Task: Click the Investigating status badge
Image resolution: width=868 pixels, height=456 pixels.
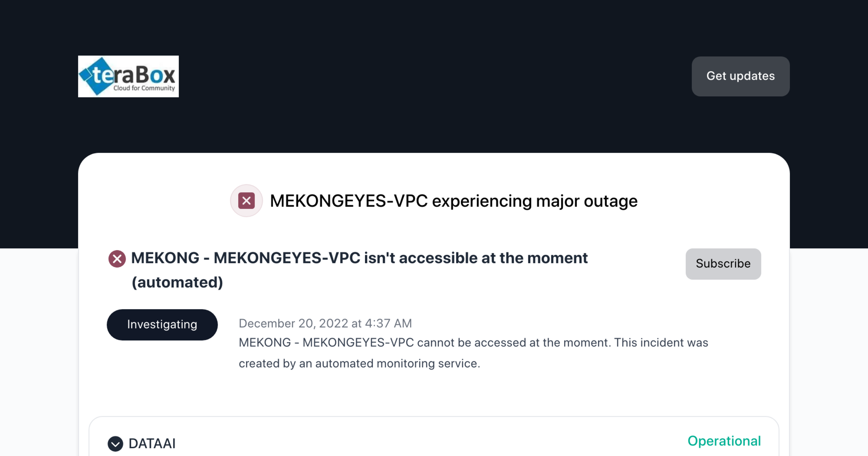Action: (162, 325)
